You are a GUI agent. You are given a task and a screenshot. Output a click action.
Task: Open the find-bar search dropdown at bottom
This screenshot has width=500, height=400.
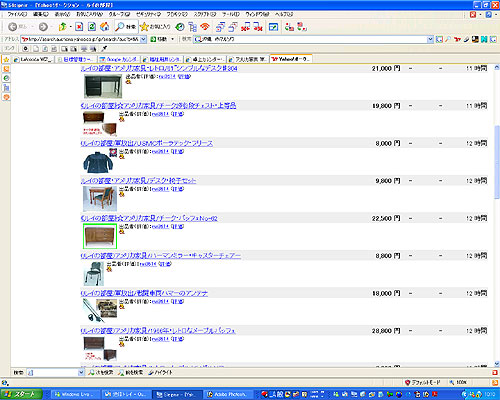click(81, 373)
